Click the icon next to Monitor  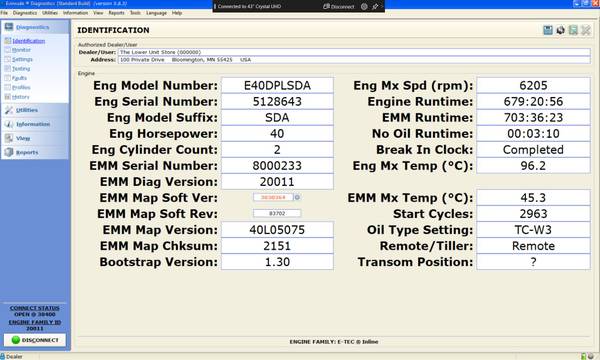point(8,50)
